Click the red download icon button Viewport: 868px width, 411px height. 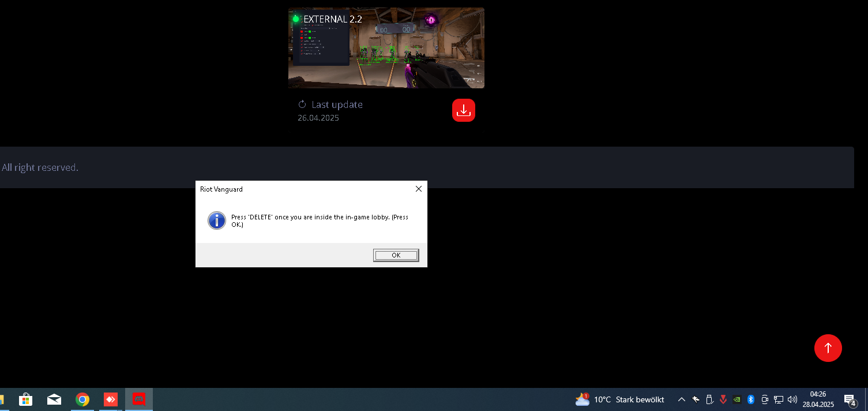463,110
